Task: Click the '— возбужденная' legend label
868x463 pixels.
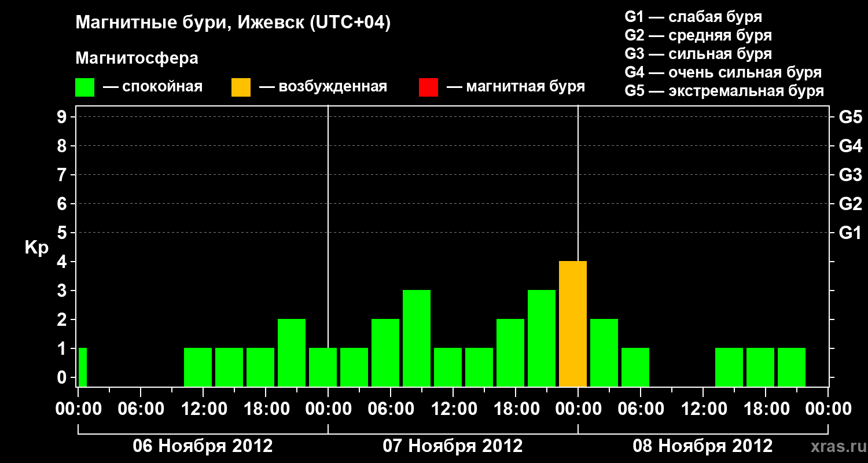Action: [x=323, y=87]
